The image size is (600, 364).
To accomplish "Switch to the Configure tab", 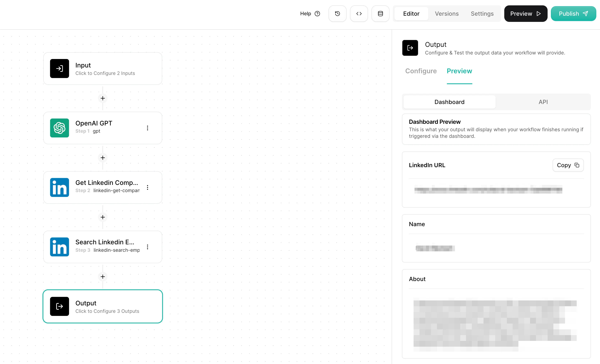I will click(421, 71).
